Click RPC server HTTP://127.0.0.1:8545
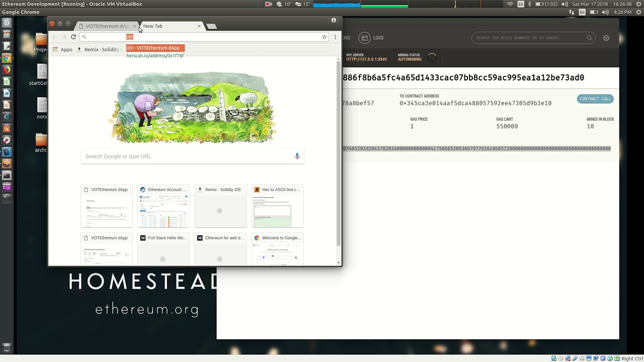The image size is (644, 362). tap(366, 59)
